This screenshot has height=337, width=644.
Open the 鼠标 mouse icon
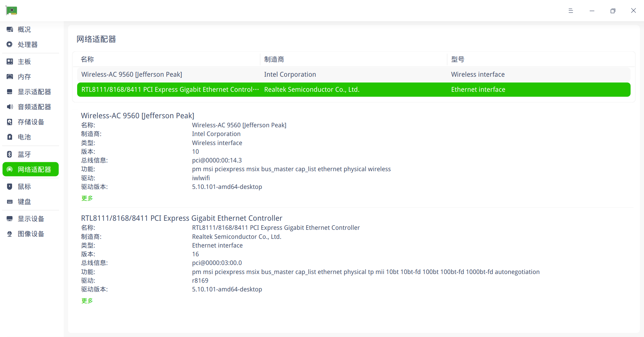point(10,187)
